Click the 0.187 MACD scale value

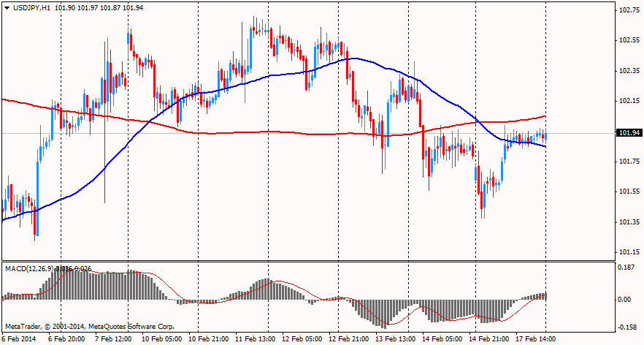point(626,268)
